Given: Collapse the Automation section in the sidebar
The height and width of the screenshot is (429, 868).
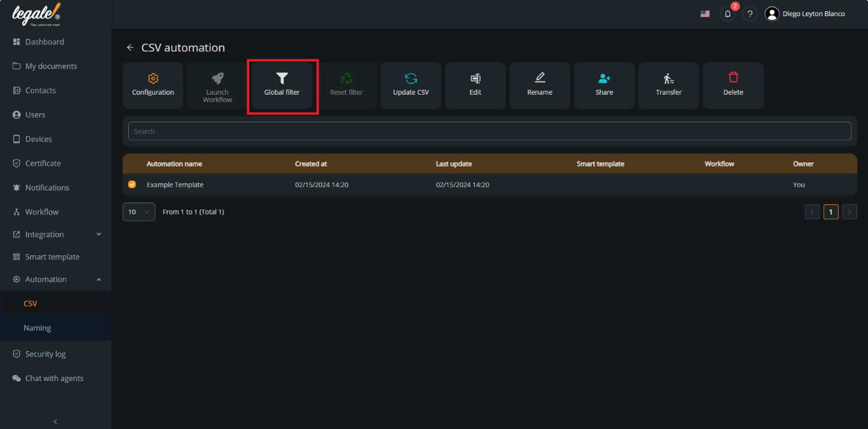Looking at the screenshot, I should pos(55,279).
